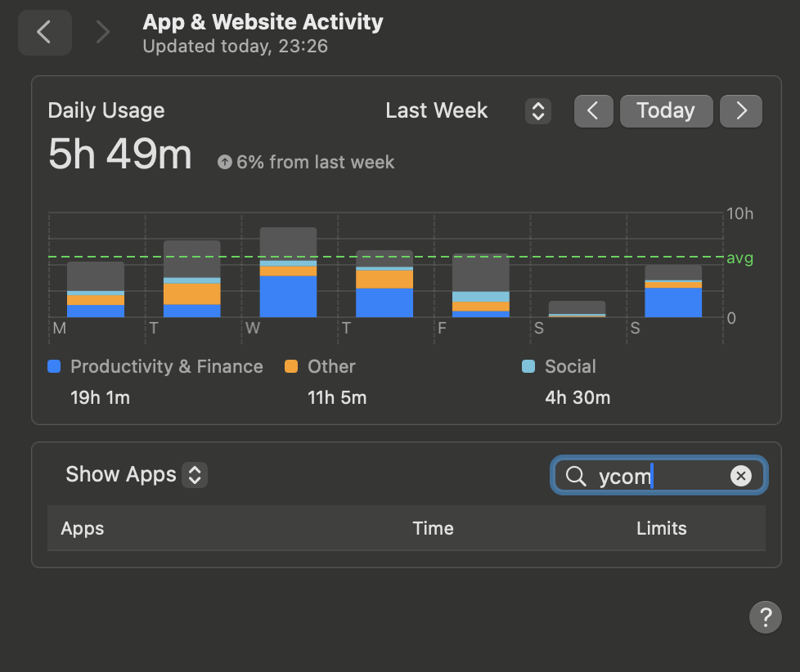The width and height of the screenshot is (800, 672).
Task: Click the orange Other legend swatch
Action: pos(291,367)
